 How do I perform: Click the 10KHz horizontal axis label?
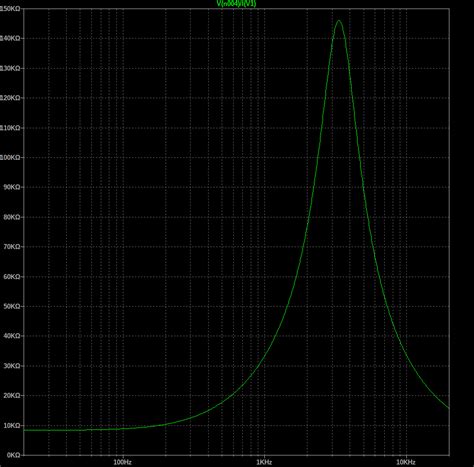406,463
